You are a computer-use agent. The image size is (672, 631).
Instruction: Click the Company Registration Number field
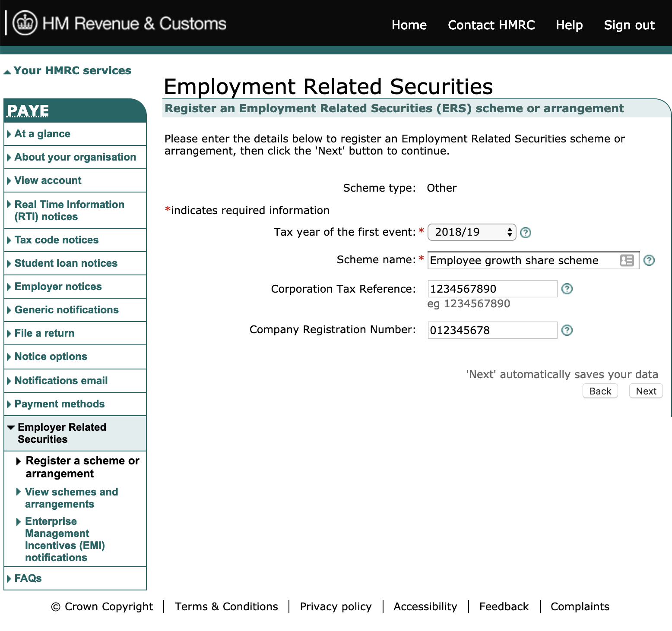(x=492, y=330)
